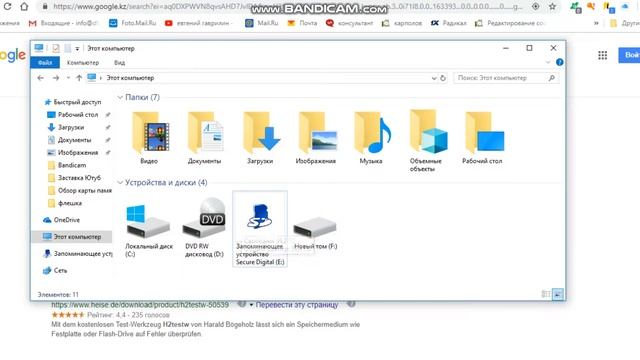The image size is (640, 360).
Task: Expand the Explorer ribbon chevron
Action: 548,62
